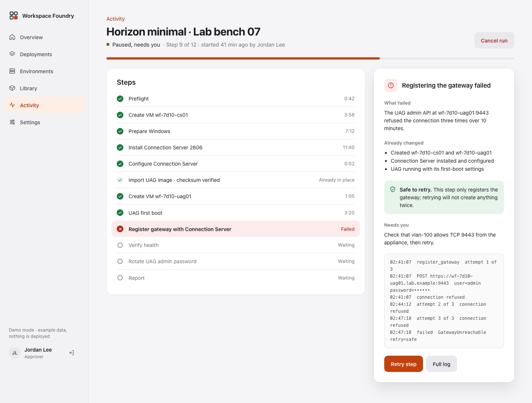
Task: Click the Activity breadcrumb link
Action: (x=115, y=19)
